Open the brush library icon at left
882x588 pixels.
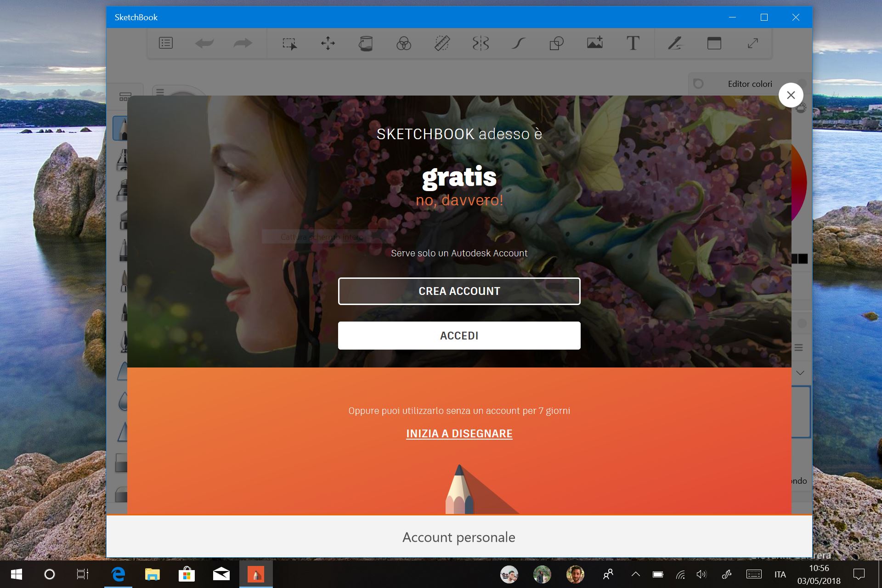[x=125, y=96]
